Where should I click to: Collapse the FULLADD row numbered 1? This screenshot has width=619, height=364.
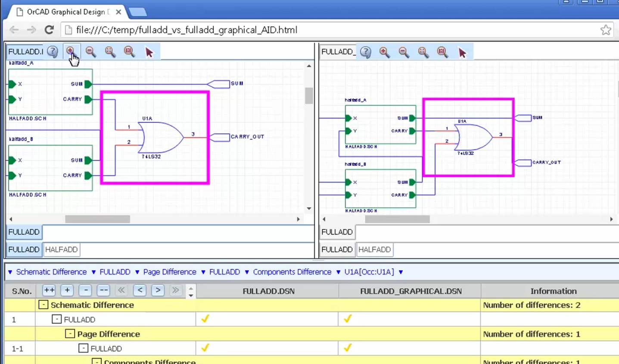click(x=56, y=319)
